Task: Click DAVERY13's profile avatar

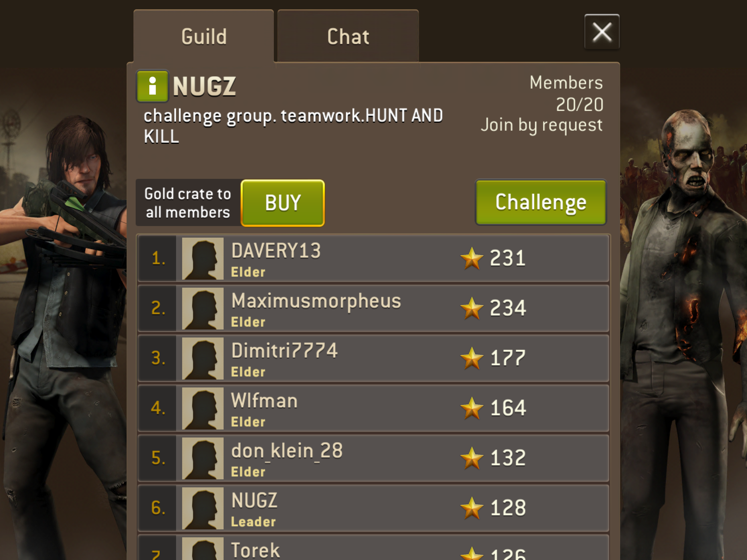Action: tap(203, 258)
